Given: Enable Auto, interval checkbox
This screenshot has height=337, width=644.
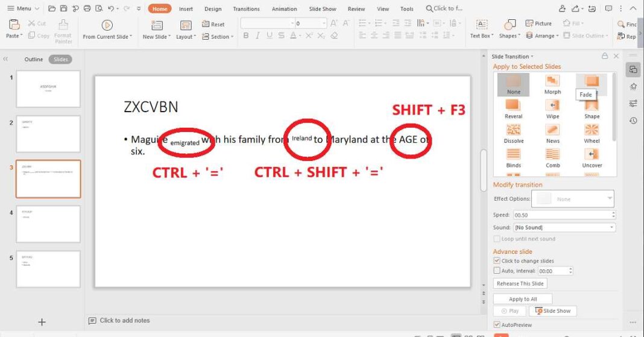Looking at the screenshot, I should click(497, 271).
